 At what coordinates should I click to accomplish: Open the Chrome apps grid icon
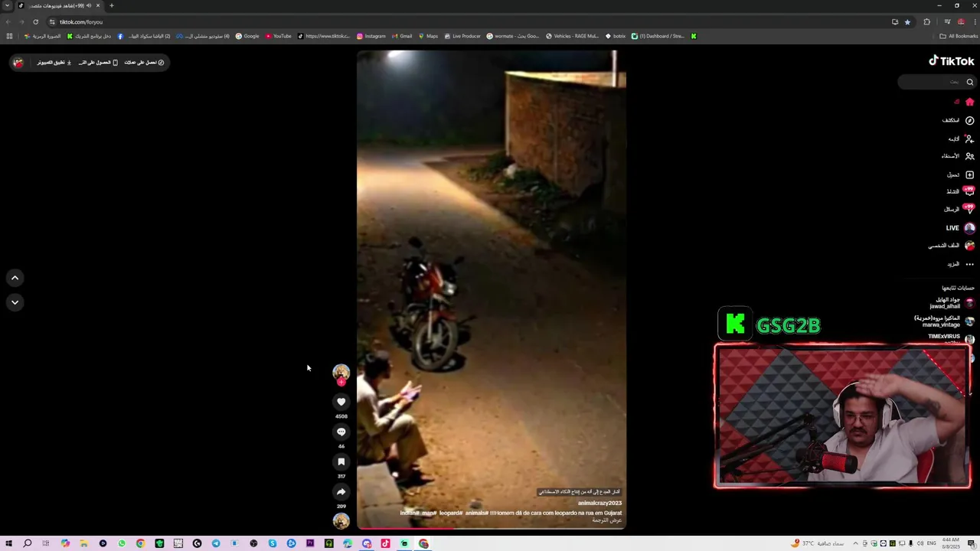(x=9, y=36)
